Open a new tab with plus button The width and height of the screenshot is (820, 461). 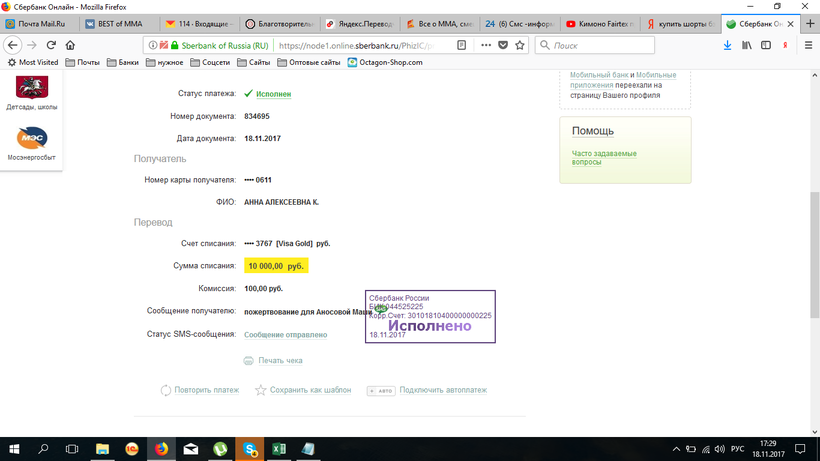coord(810,24)
